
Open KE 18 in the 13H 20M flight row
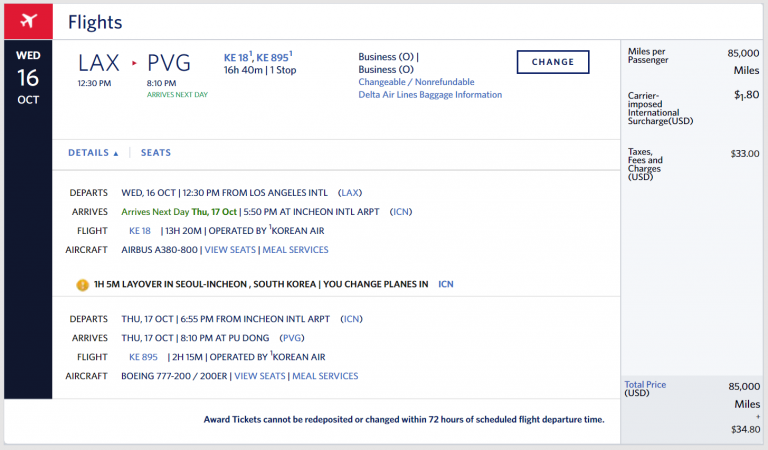(140, 230)
